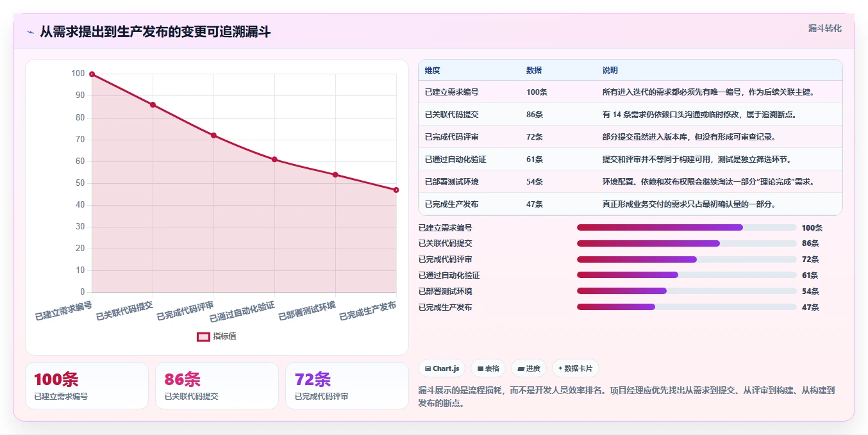Click the 数据 table column header
This screenshot has height=435, width=868.
pos(534,70)
